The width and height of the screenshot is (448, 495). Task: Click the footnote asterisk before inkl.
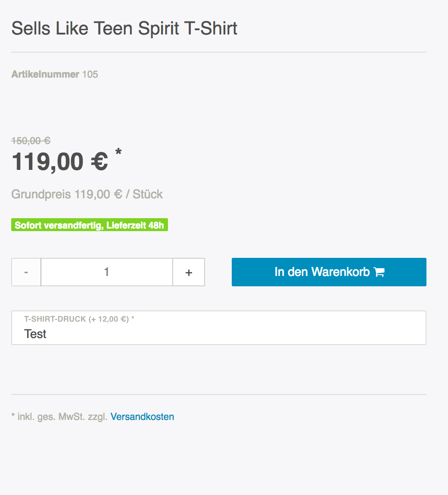coord(13,417)
